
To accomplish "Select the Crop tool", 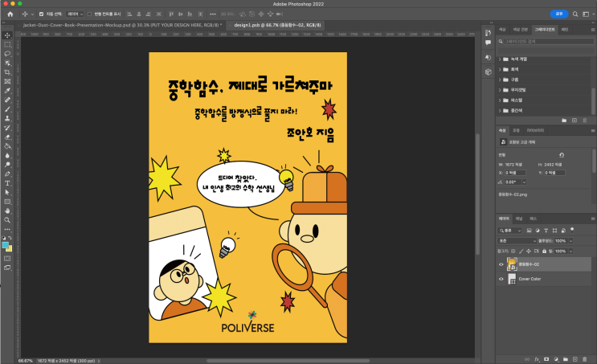I will 7,72.
